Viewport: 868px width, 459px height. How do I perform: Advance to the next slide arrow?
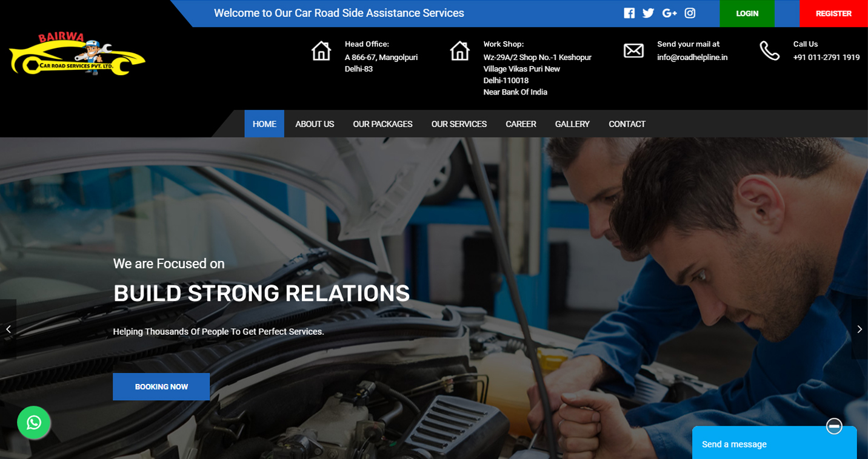point(859,329)
